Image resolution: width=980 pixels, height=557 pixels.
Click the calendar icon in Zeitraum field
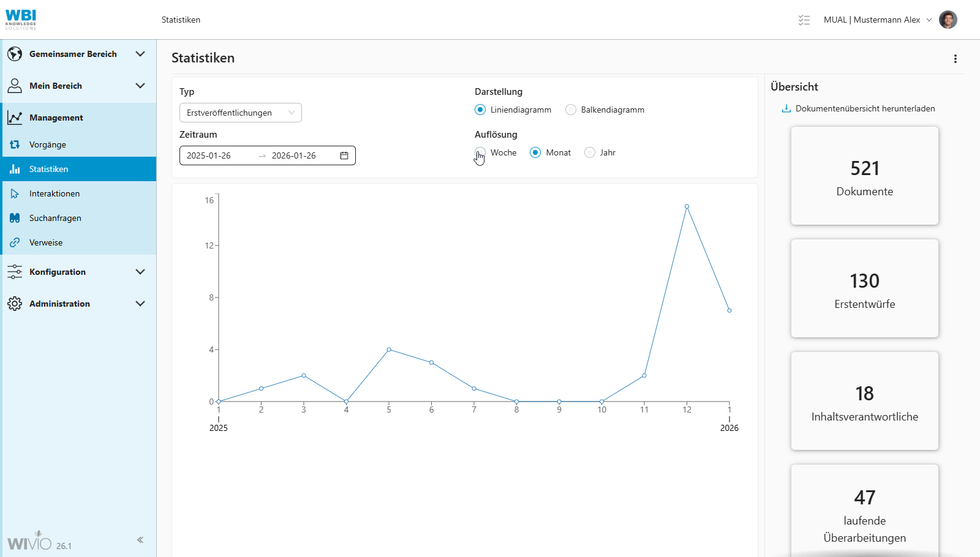click(344, 155)
